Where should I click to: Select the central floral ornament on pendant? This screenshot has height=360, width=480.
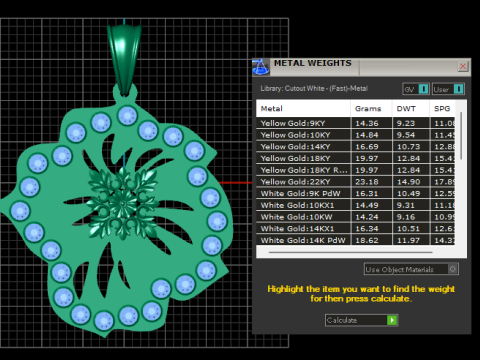tap(123, 203)
